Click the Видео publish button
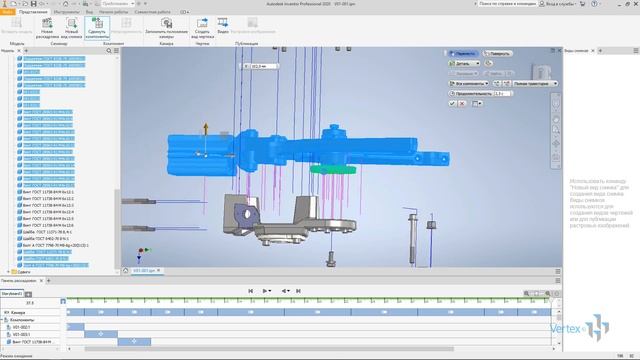 [x=223, y=25]
